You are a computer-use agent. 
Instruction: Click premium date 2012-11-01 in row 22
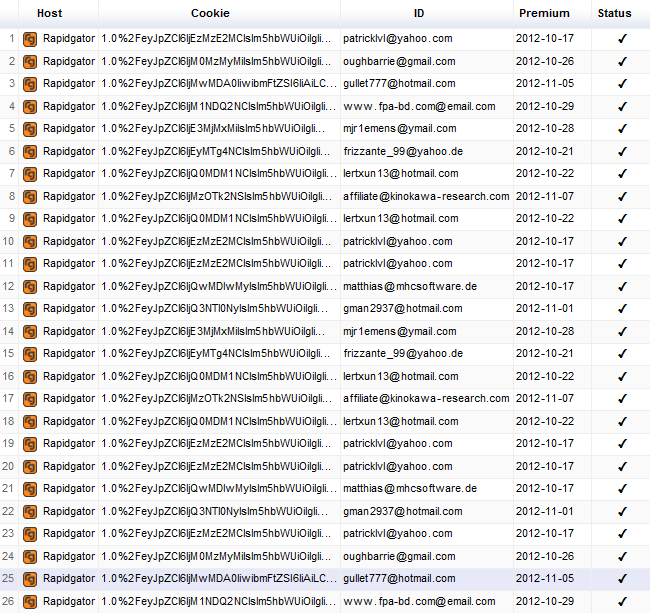(545, 511)
